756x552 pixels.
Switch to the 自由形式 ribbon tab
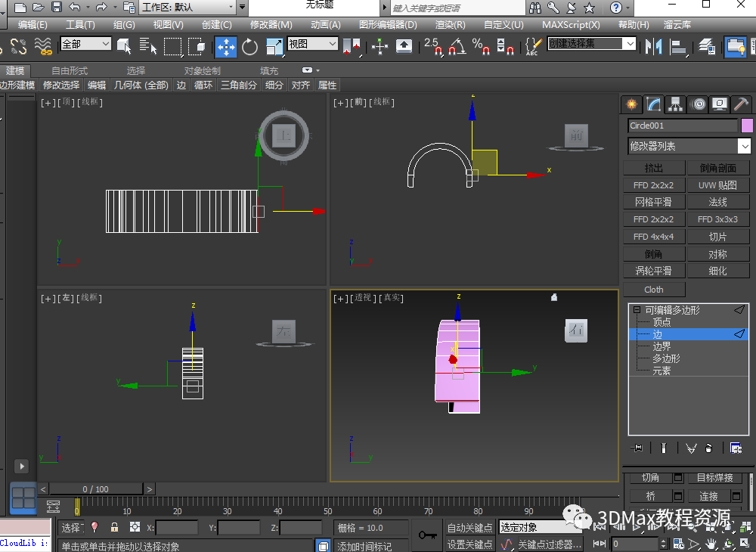click(x=69, y=70)
